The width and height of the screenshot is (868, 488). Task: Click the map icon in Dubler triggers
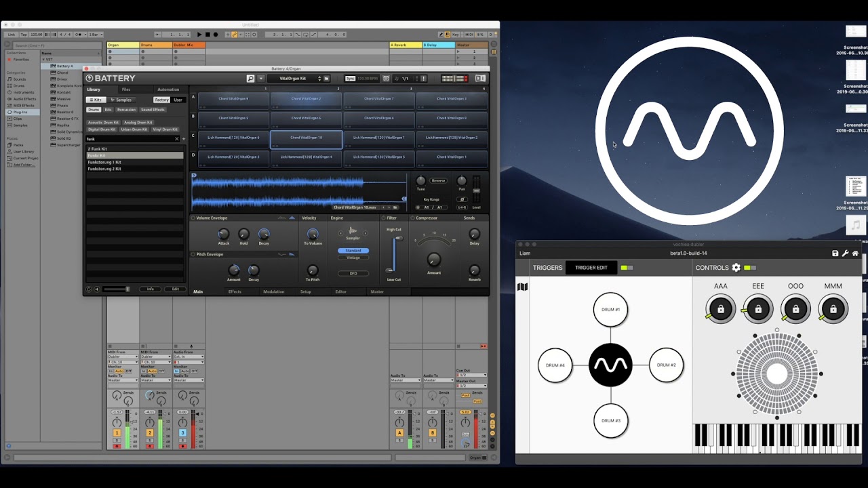[x=522, y=287]
